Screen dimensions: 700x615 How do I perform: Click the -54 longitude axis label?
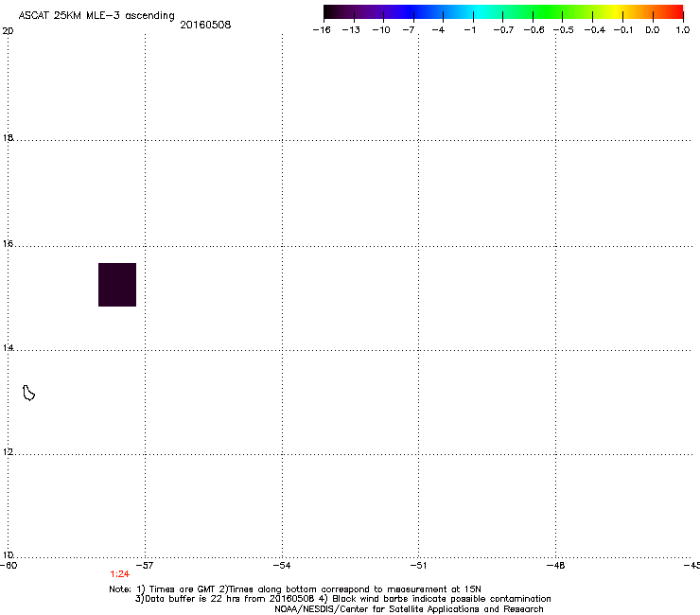282,566
